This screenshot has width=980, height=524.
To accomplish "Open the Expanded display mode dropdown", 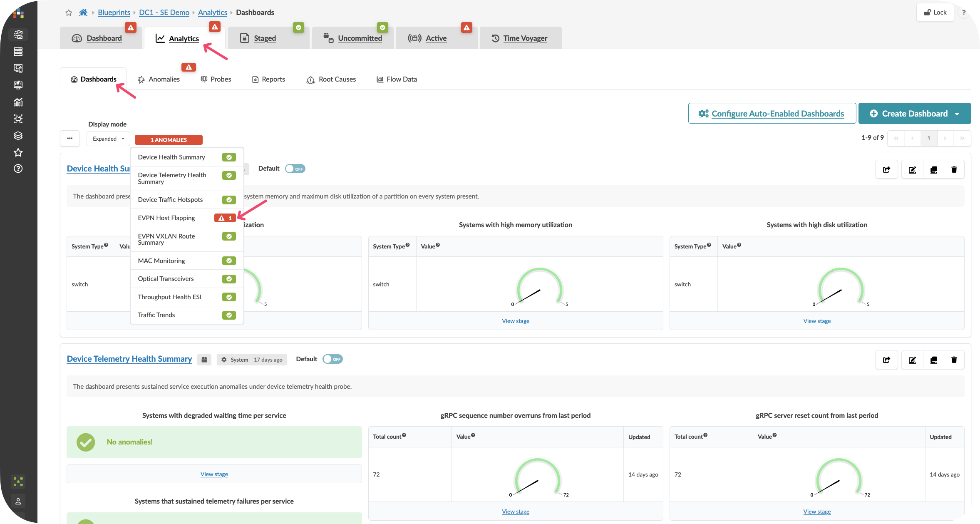I will [x=108, y=139].
